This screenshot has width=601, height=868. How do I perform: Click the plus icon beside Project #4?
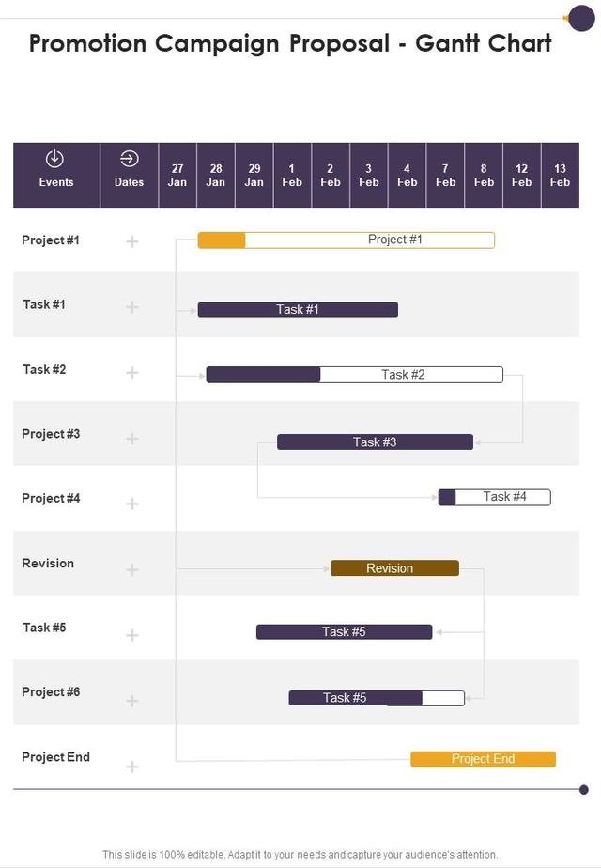click(132, 504)
